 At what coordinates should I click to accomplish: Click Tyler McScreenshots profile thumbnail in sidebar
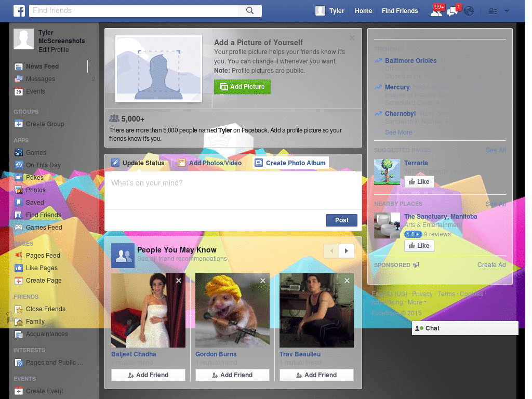pos(24,39)
